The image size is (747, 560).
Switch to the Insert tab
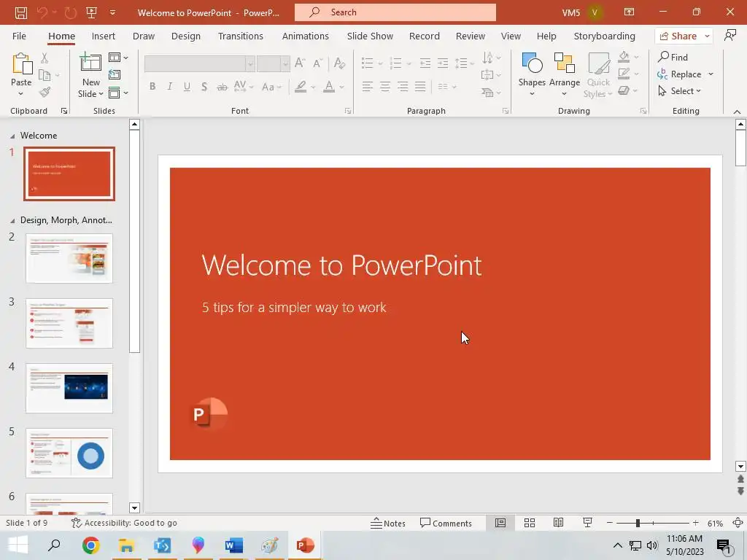(x=104, y=36)
